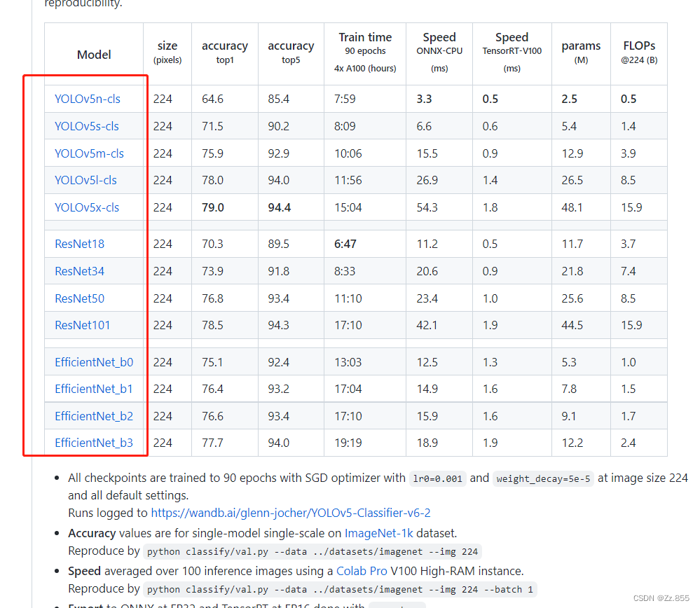
Task: Open the YOLOv5s-cls model link
Action: click(x=87, y=126)
